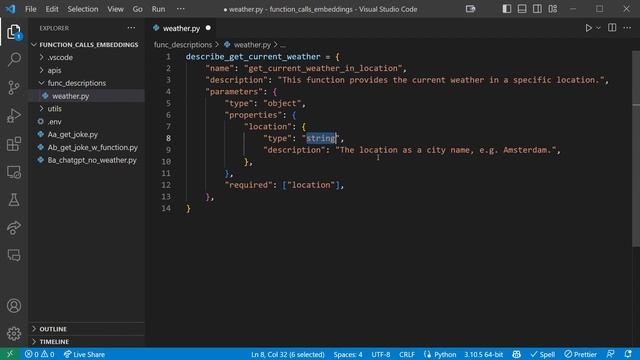This screenshot has height=360, width=640.
Task: Open the File menu
Action: pyautogui.click(x=31, y=9)
